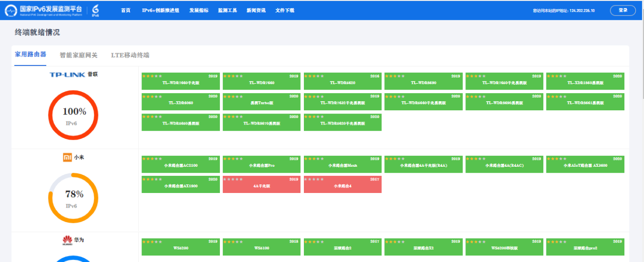Open the 小米AIoT路由器 AX3600 card

[585, 164]
